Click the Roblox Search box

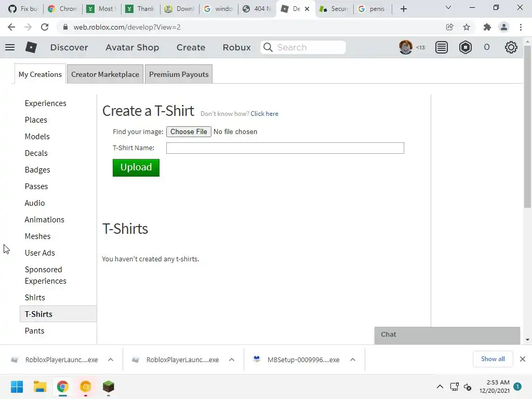click(303, 47)
